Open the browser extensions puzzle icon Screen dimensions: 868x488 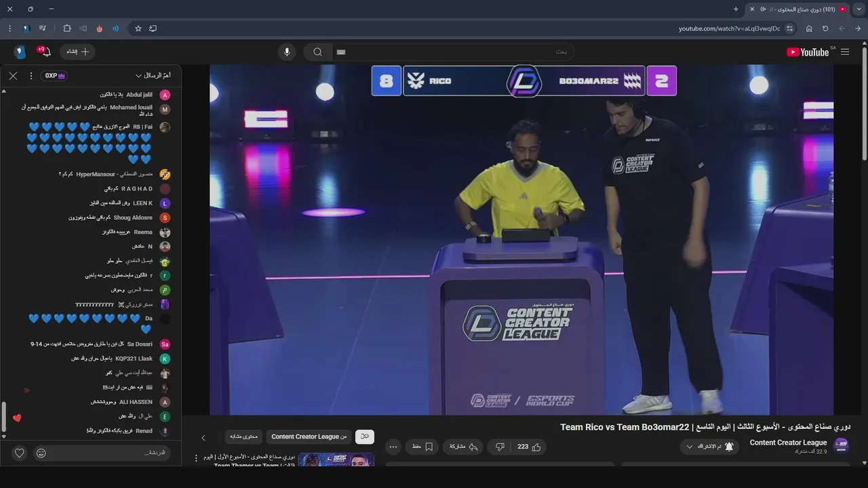[66, 28]
